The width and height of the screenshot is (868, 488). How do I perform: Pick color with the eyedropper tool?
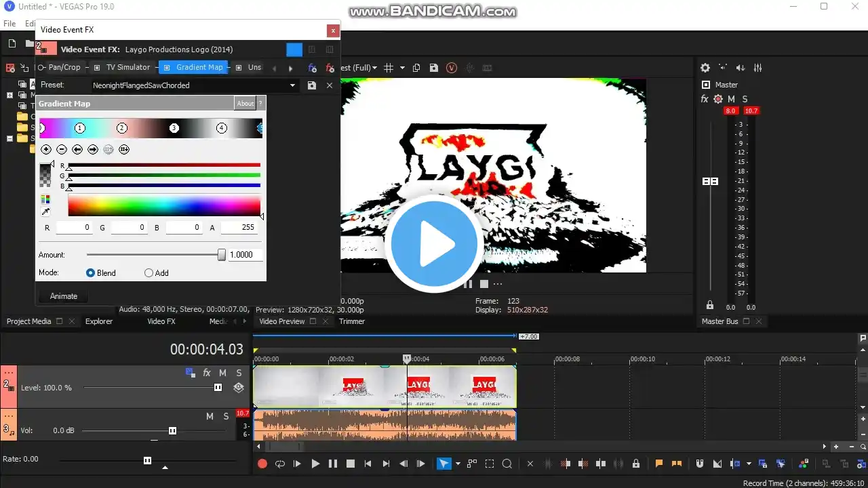45,212
